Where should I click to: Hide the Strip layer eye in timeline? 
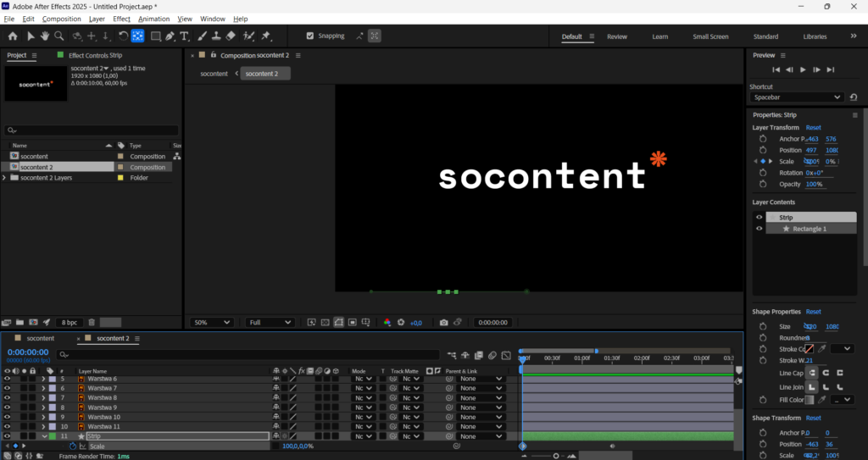click(x=7, y=436)
